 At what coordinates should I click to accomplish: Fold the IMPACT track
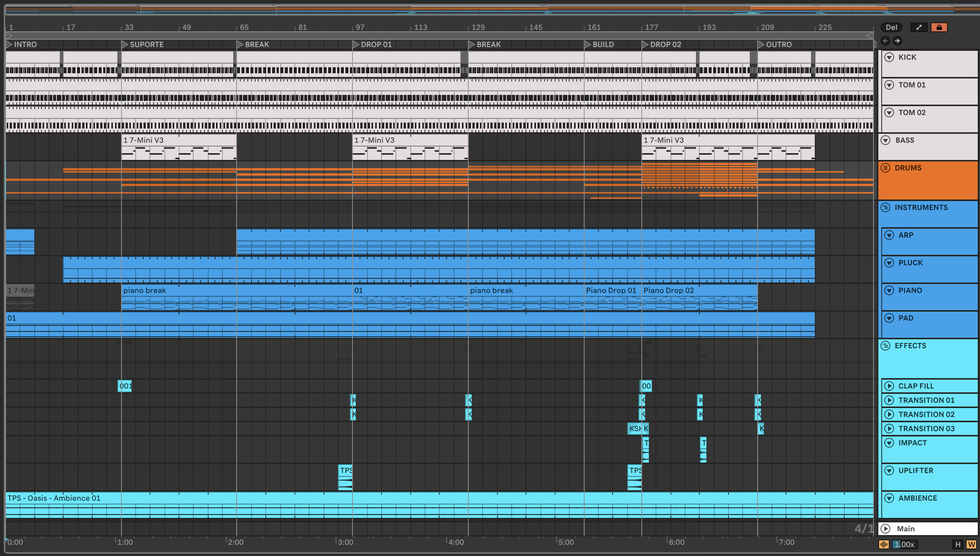[x=889, y=443]
